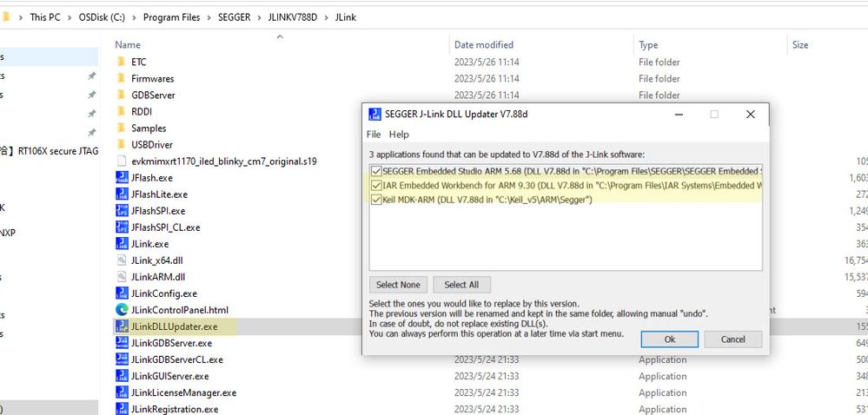Screen dimensions: 868x415
Task: Select the JLinkRegistration.exe icon
Action: click(122, 409)
